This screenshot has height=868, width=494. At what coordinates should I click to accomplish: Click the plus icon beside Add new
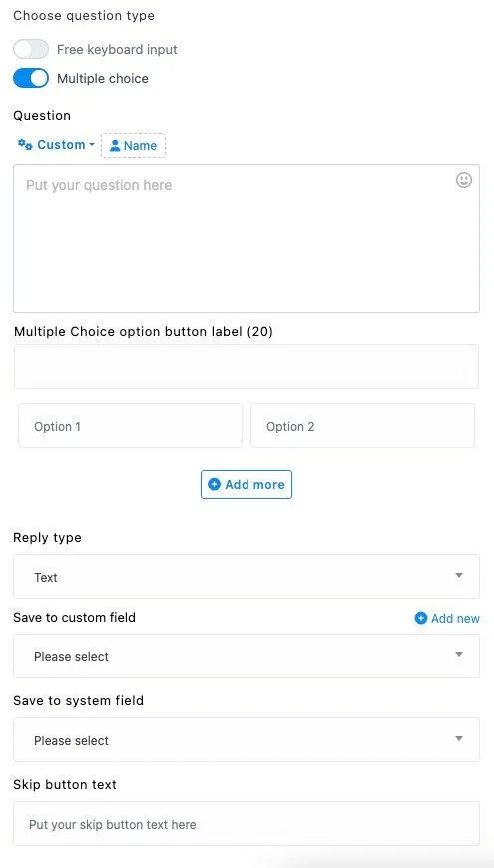421,618
